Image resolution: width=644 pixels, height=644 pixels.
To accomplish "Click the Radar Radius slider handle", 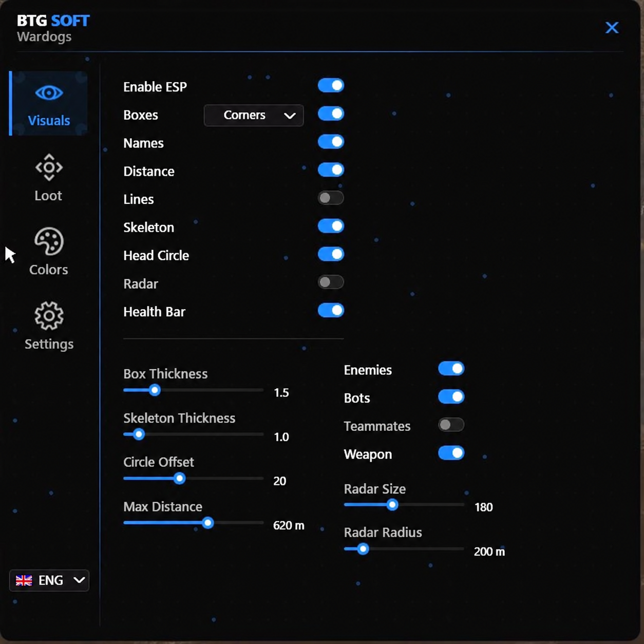I will click(363, 549).
